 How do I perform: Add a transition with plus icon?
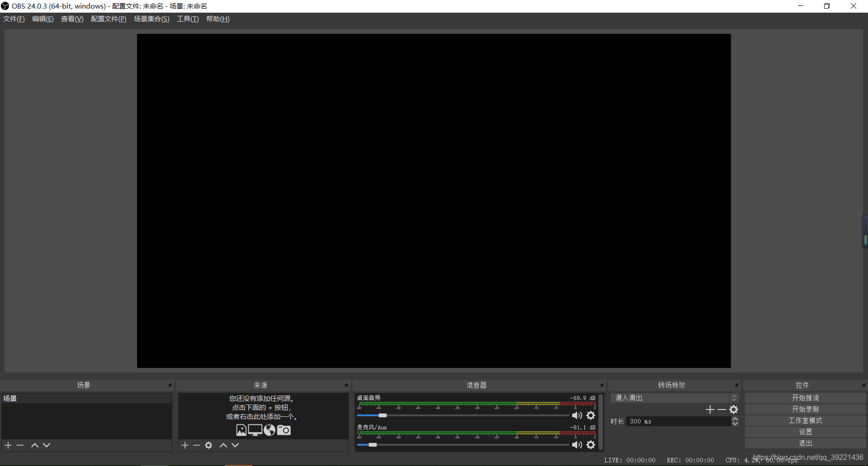[x=710, y=410]
